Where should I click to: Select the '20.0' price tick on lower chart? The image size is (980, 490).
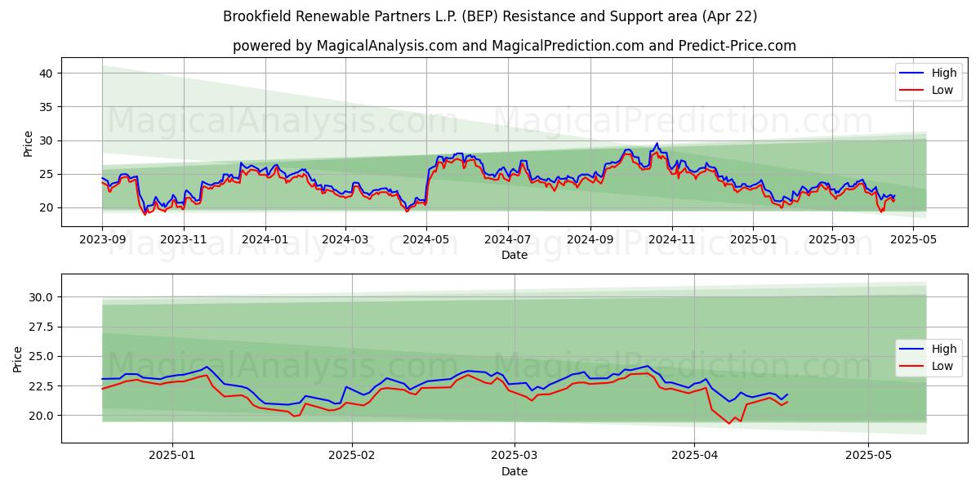pyautogui.click(x=42, y=415)
